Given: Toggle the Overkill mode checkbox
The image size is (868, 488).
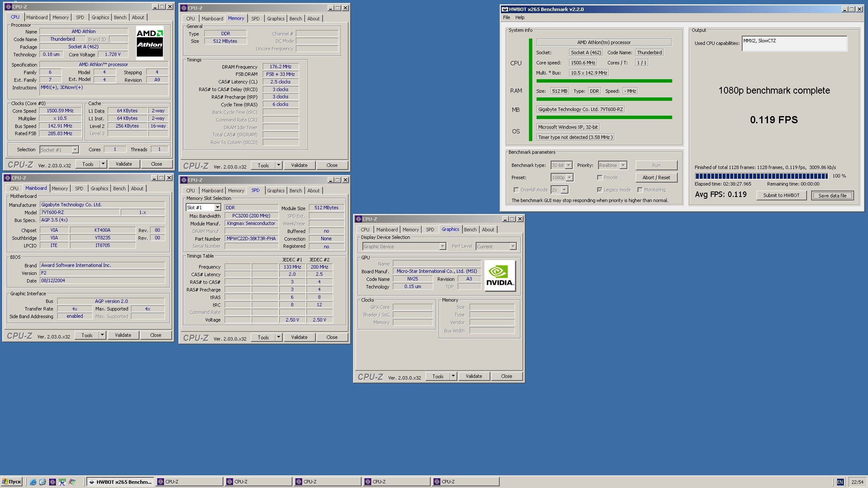Looking at the screenshot, I should point(516,190).
